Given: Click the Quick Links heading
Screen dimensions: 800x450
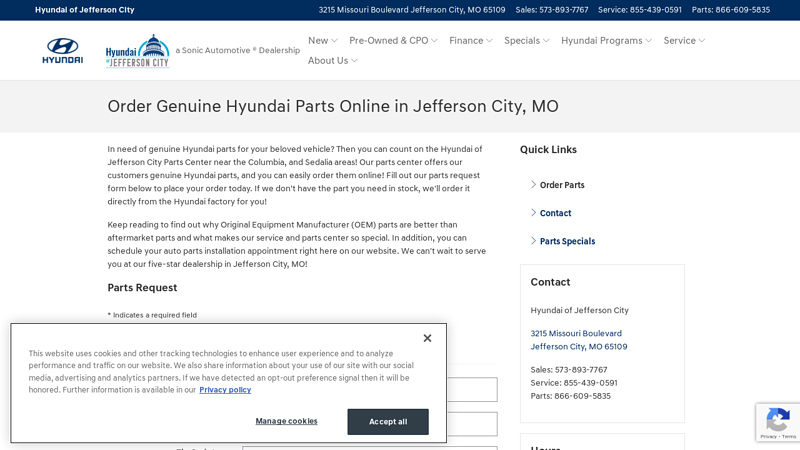Looking at the screenshot, I should [548, 149].
